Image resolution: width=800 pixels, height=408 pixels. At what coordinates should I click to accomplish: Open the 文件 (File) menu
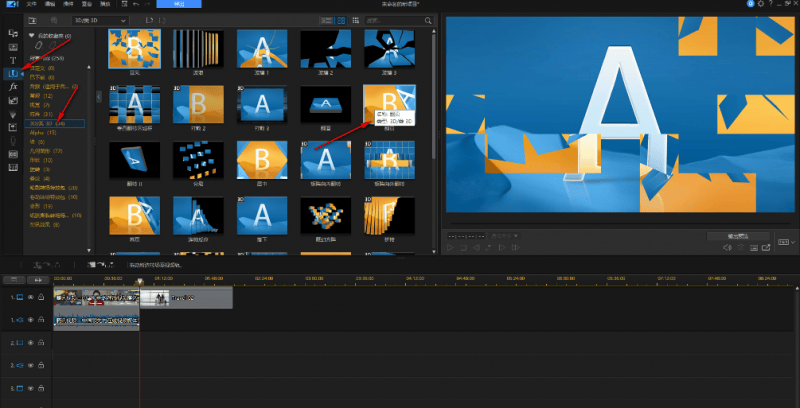click(32, 5)
